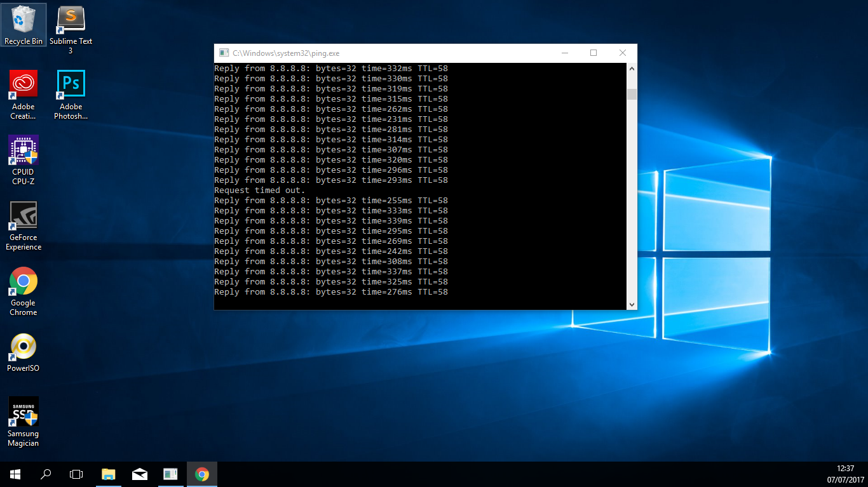Click the reply line with time=332ms
868x487 pixels.
[x=331, y=69]
